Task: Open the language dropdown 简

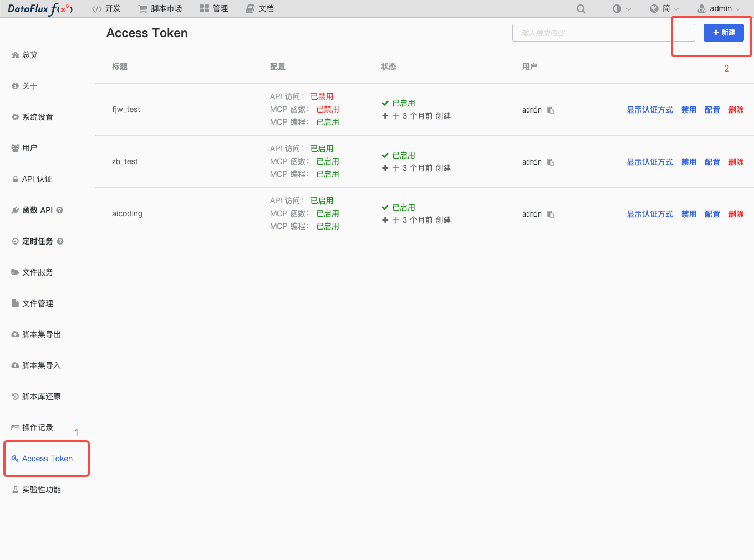Action: click(x=664, y=9)
